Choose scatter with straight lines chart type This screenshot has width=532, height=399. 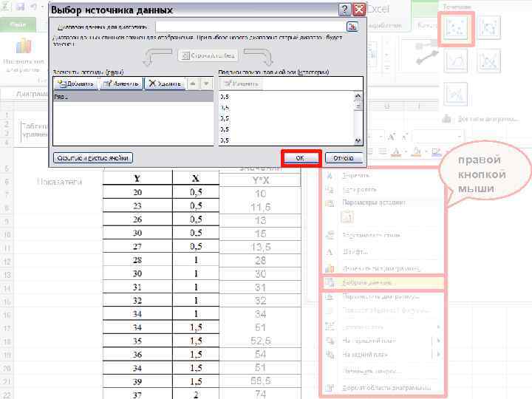456,94
